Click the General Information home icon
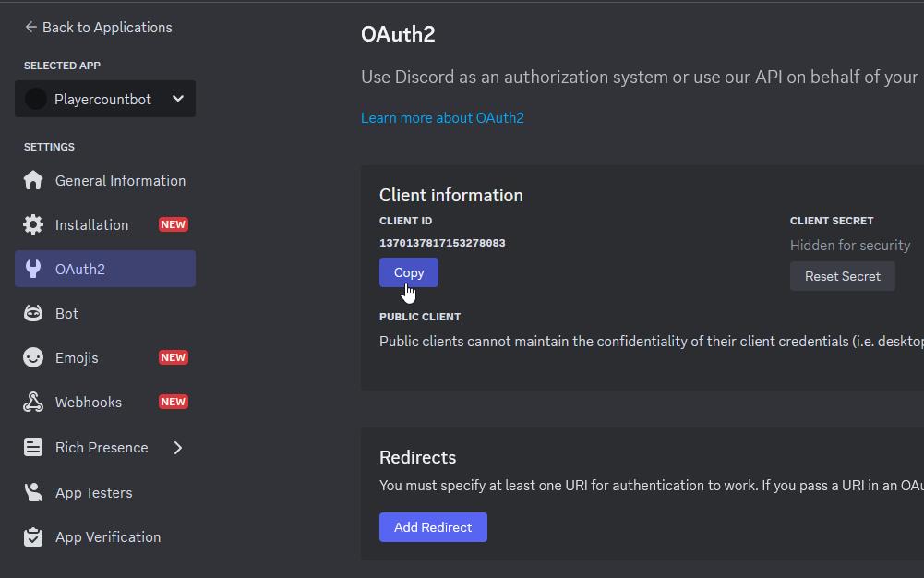 click(33, 181)
